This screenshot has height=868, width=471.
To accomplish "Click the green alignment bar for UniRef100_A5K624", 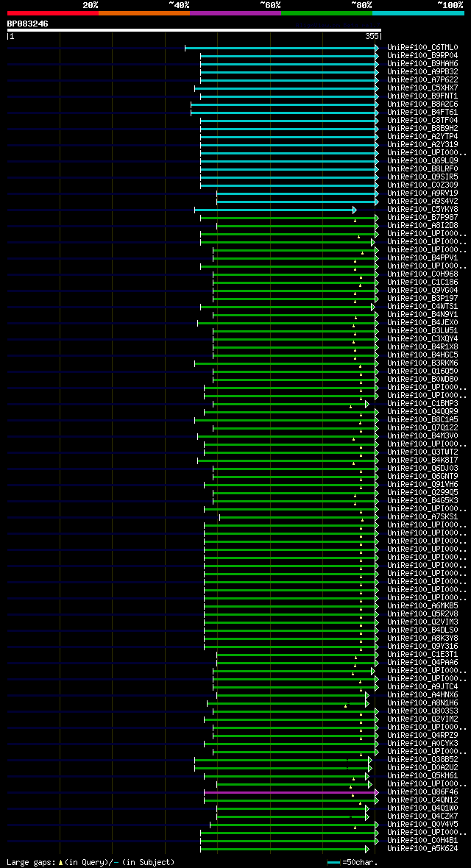I will coord(285,849).
